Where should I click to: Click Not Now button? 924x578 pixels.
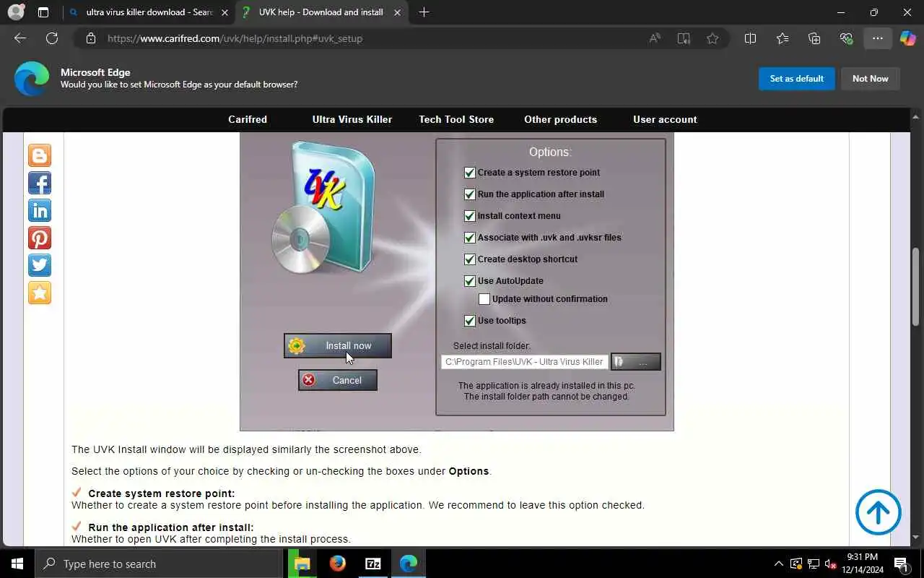pos(870,79)
